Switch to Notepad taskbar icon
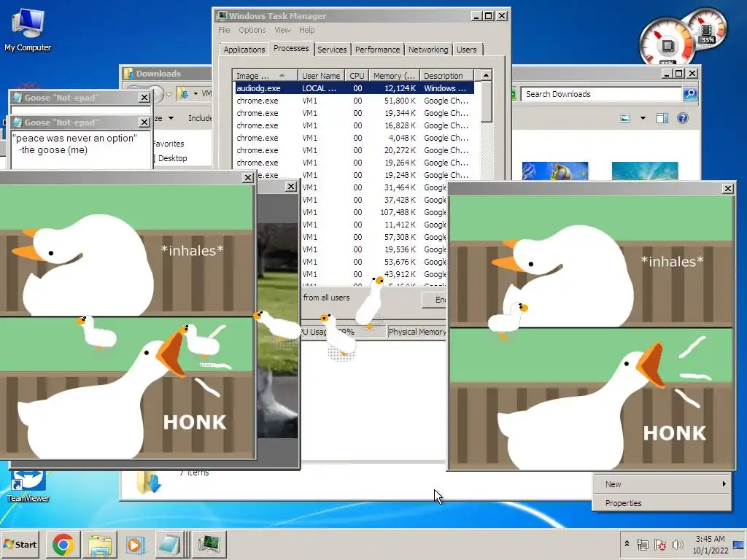 (170, 544)
